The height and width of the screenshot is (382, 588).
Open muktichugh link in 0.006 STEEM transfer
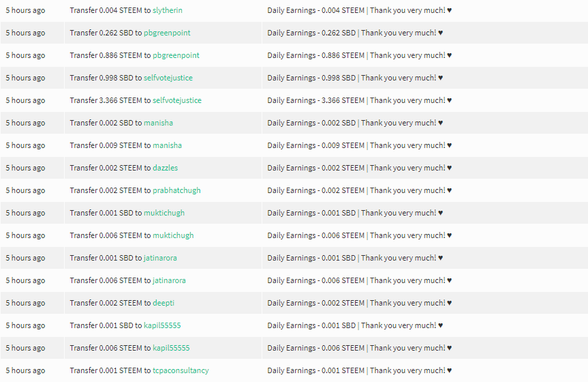coord(173,235)
